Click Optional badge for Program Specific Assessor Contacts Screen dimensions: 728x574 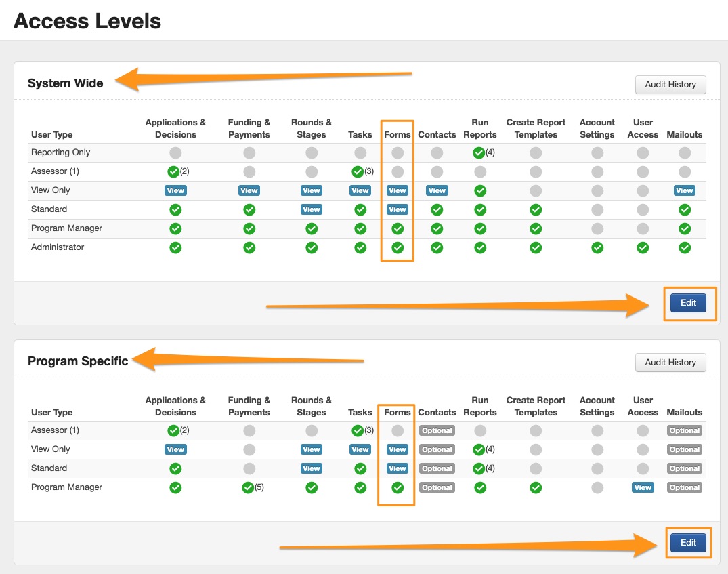(x=437, y=430)
